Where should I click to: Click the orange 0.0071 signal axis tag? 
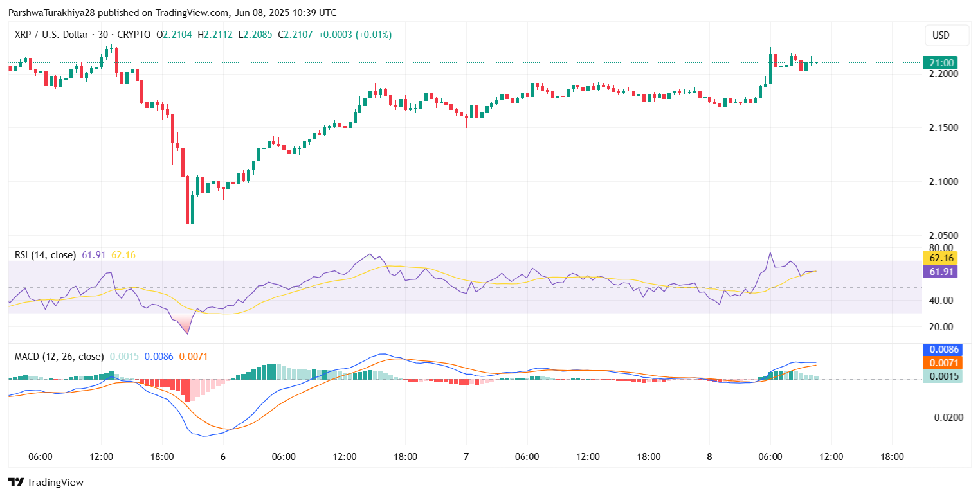click(x=941, y=363)
